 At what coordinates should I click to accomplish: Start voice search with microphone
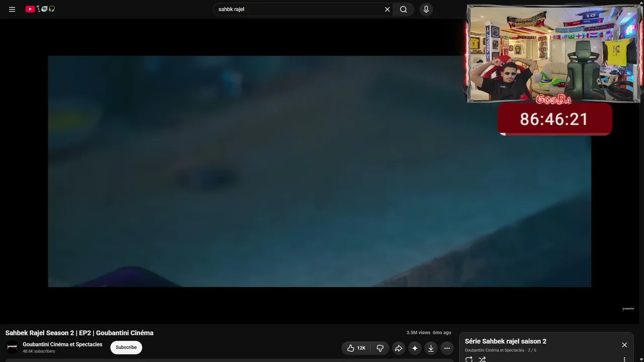pyautogui.click(x=426, y=9)
